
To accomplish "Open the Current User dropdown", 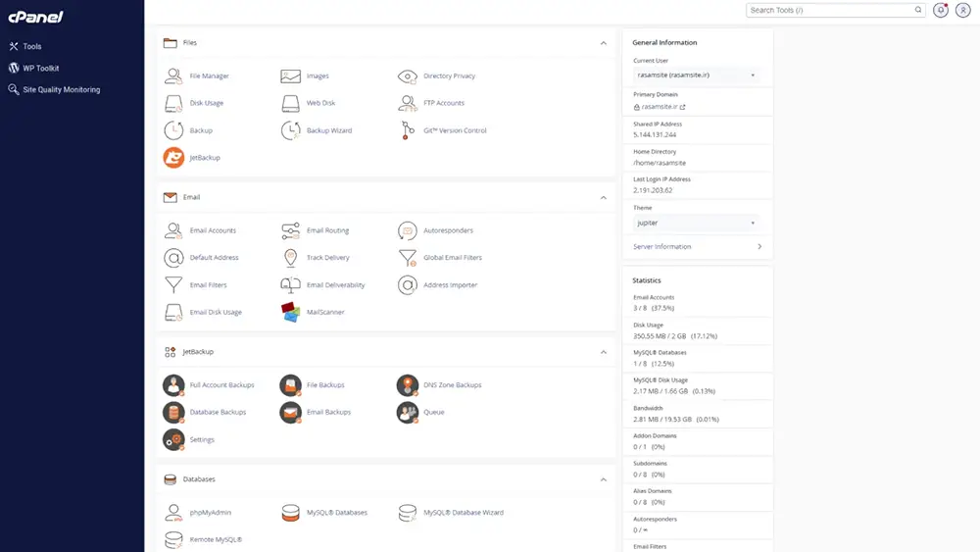I will 696,75.
